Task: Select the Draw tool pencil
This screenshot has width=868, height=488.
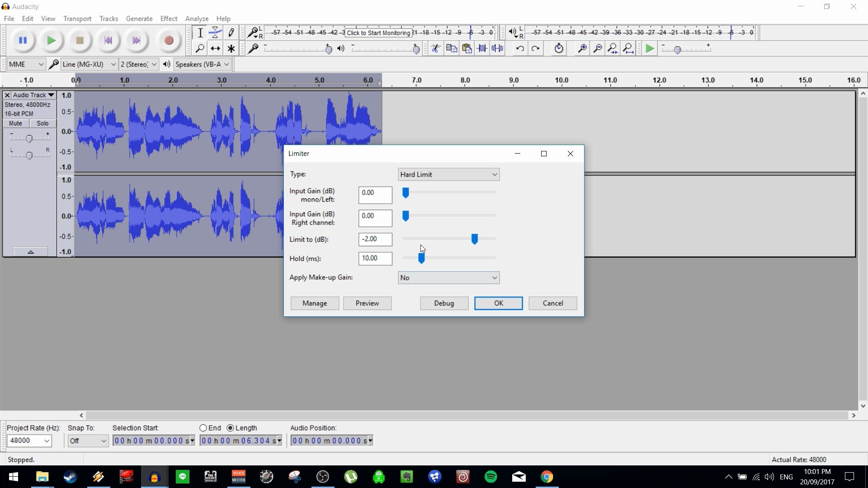Action: 231,32
